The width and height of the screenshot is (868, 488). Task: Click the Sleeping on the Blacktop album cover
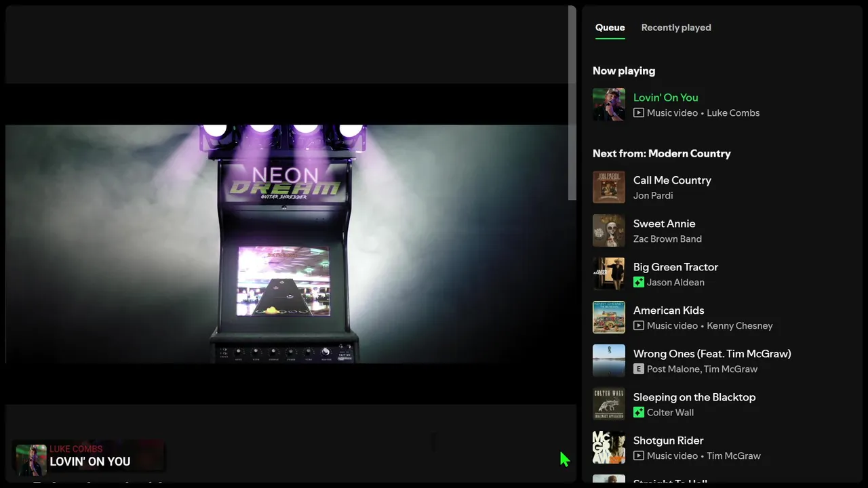coord(609,404)
